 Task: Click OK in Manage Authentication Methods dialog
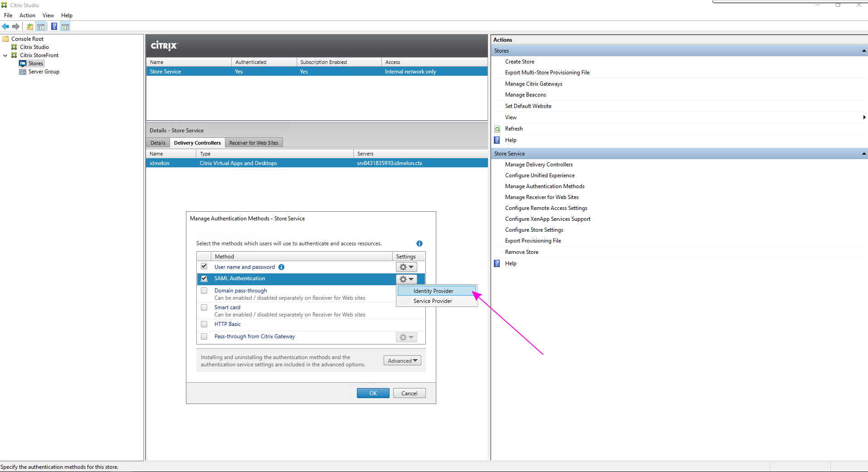(x=373, y=393)
